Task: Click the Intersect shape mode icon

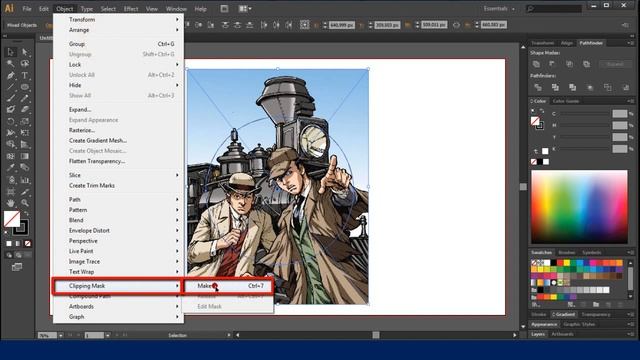Action: pos(569,64)
